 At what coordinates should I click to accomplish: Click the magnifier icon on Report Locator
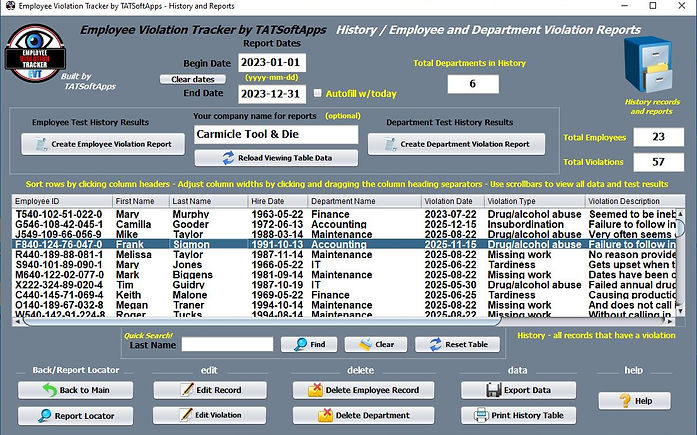click(x=44, y=416)
